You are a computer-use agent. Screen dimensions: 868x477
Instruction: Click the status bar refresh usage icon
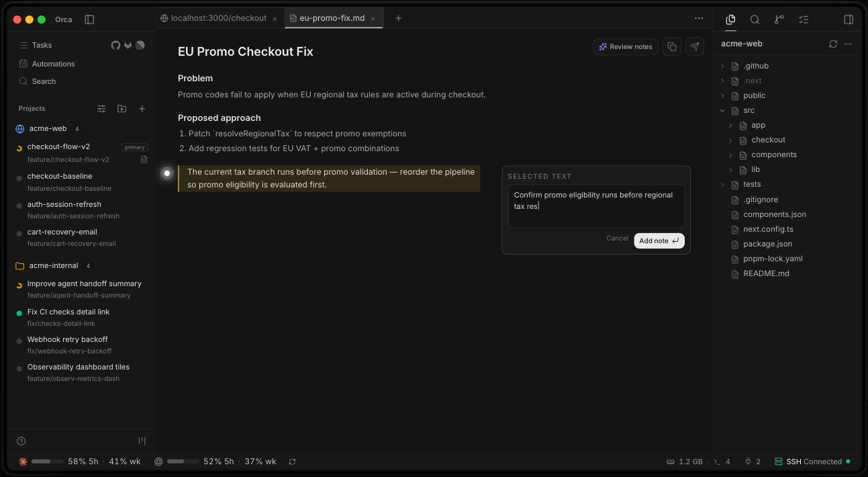point(292,462)
